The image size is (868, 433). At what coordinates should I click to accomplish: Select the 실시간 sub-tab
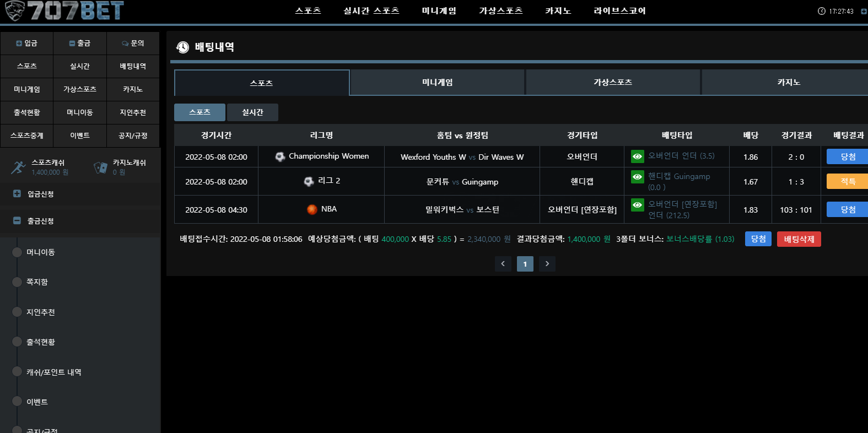point(252,112)
